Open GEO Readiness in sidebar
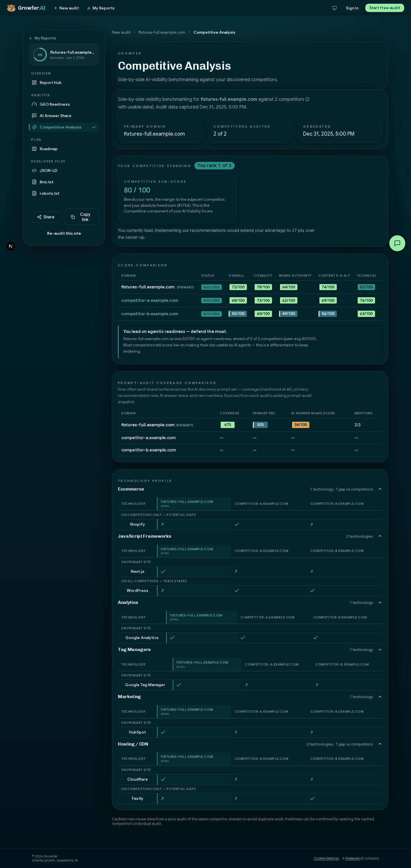This screenshot has width=411, height=868. tap(64, 105)
